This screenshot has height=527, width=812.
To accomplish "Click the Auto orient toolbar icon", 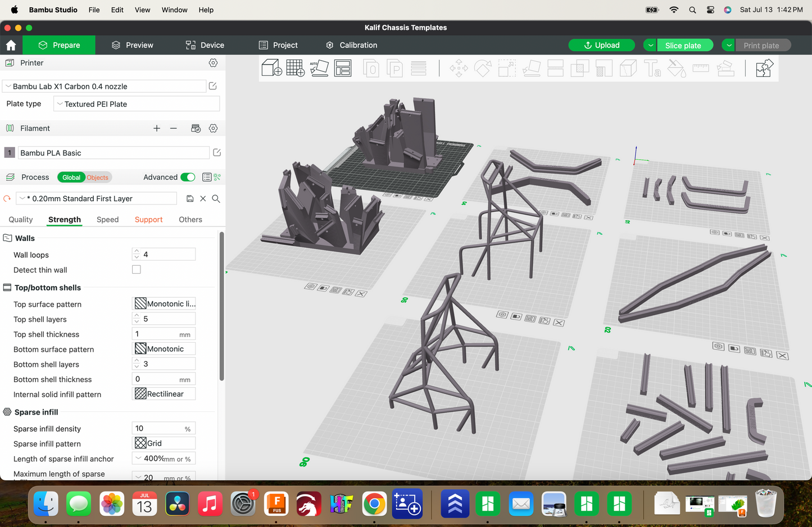I will click(x=319, y=69).
